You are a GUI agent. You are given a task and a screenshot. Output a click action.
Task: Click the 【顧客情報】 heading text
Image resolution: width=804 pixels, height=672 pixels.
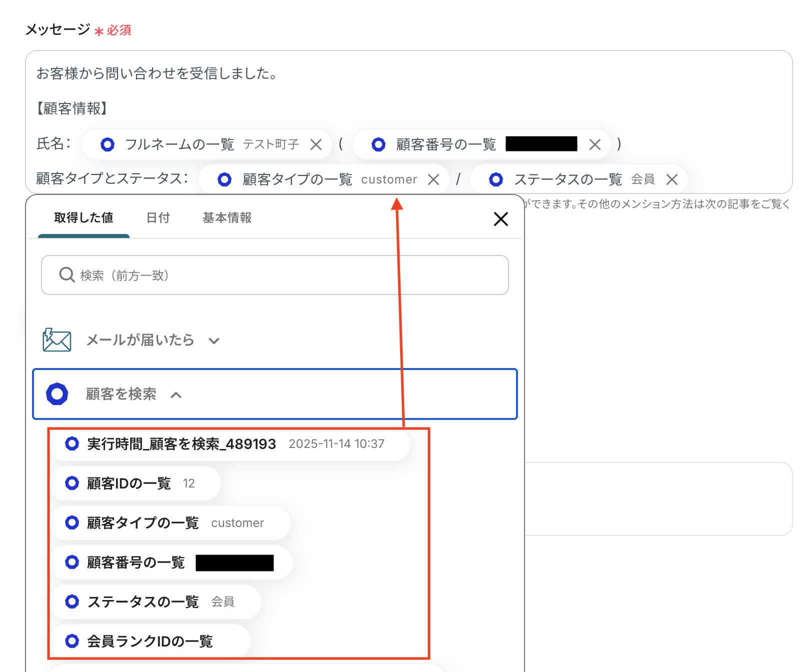coord(73,108)
